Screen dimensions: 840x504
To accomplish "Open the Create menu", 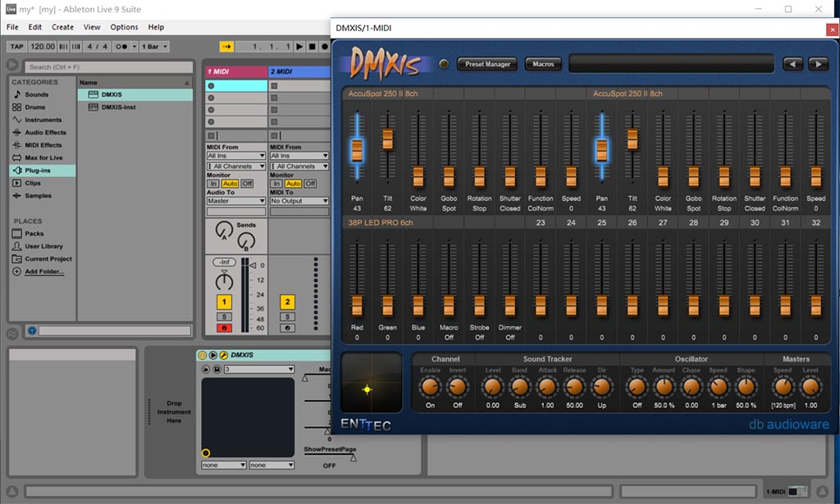I will click(62, 27).
